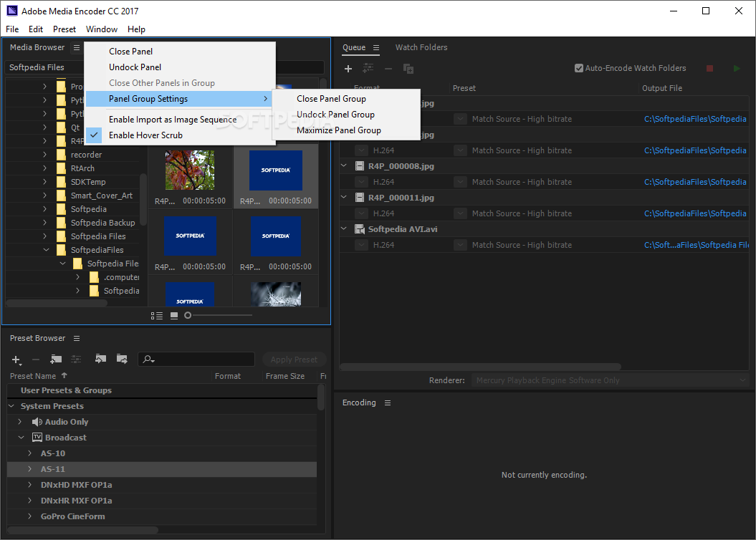
Task: Click the Apply Preset button
Action: pos(294,360)
